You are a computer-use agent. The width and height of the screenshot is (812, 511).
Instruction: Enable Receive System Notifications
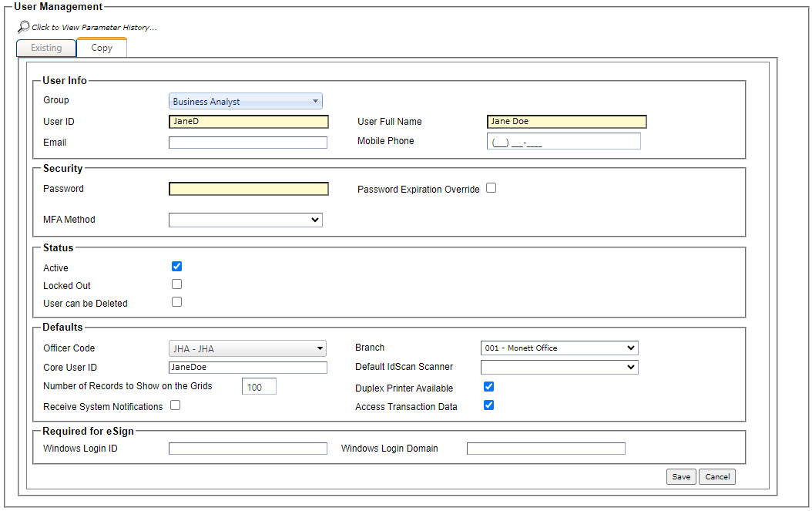click(x=175, y=405)
